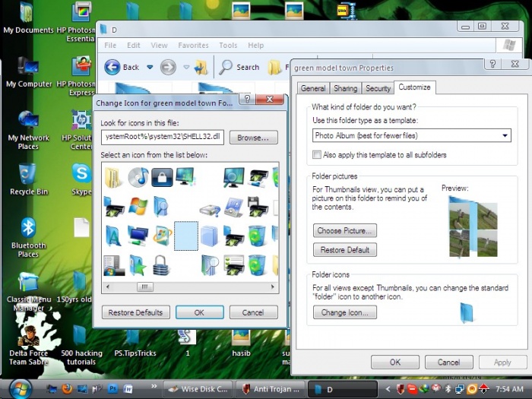Click the Forward arrow in D window
532x399 pixels.
click(168, 67)
